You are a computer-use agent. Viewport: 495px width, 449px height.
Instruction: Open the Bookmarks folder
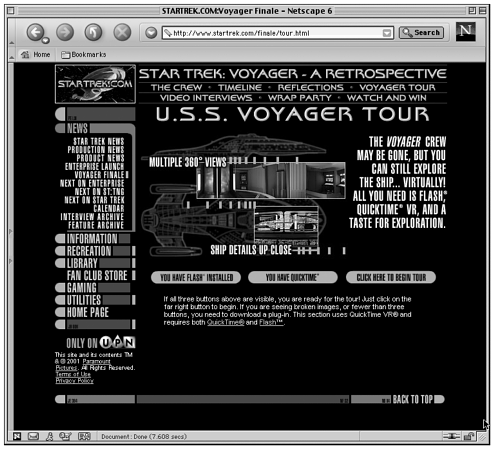(84, 54)
